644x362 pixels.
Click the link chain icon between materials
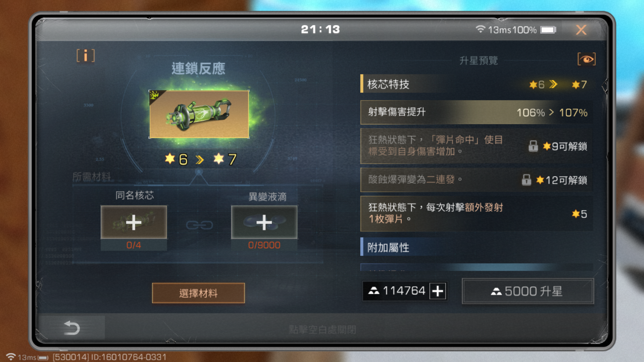[x=199, y=225]
